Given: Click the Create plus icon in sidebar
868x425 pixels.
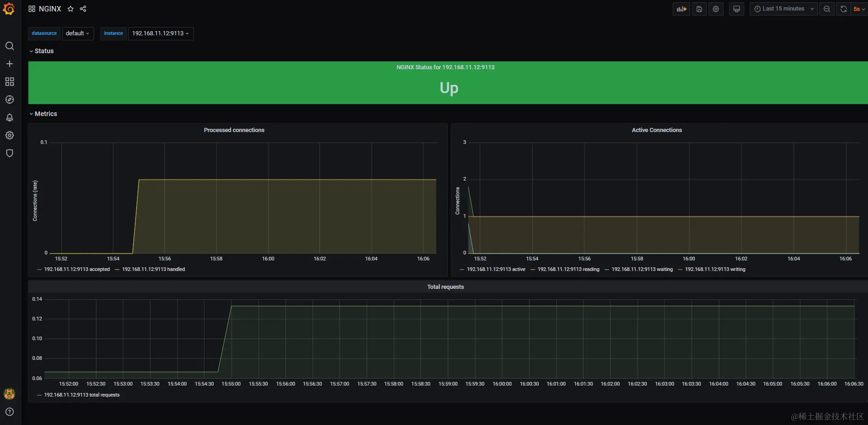Looking at the screenshot, I should click(x=9, y=64).
